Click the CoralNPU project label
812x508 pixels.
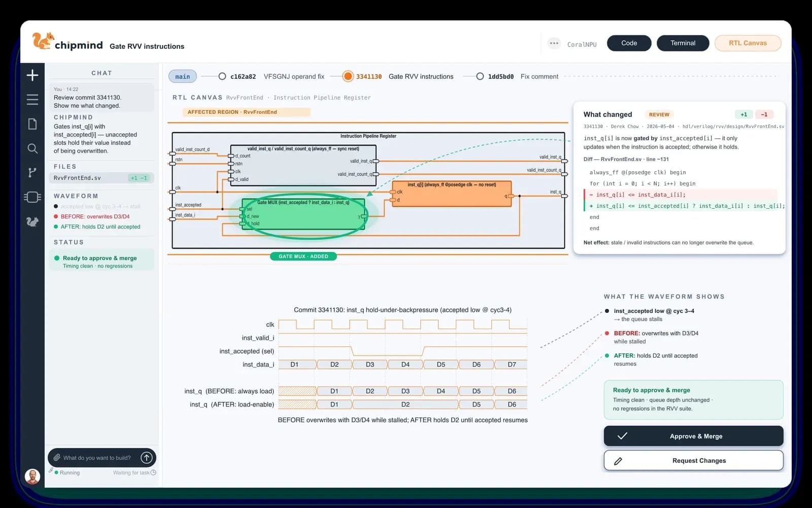click(x=582, y=45)
